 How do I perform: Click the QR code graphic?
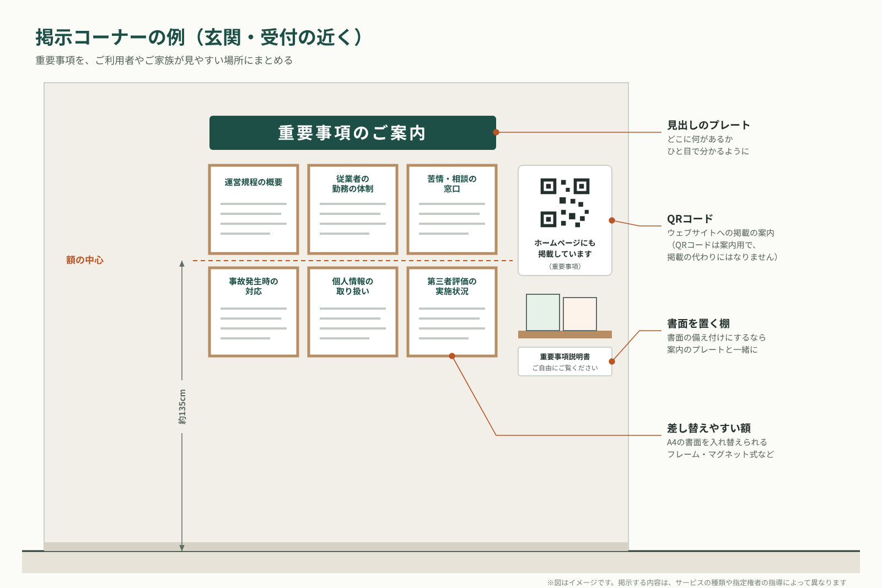pyautogui.click(x=565, y=203)
